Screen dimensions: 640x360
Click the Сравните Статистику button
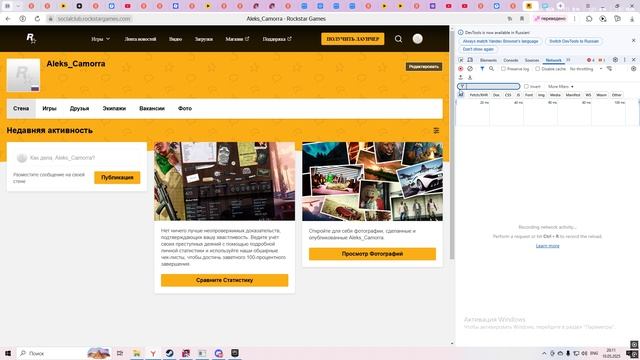click(224, 280)
